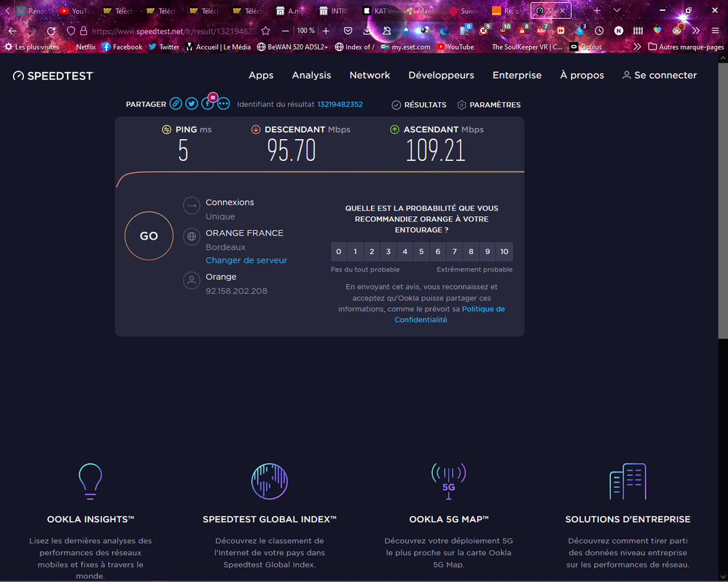Open the RÉSULTATS section

(419, 105)
